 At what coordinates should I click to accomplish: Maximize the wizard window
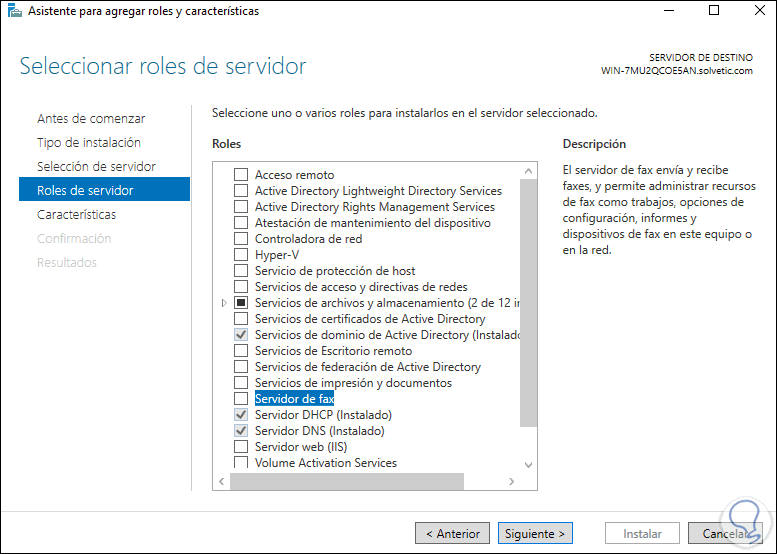pos(714,11)
